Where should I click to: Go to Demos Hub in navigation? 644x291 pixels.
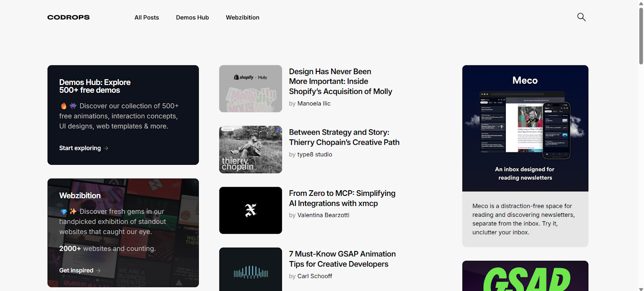tap(192, 17)
